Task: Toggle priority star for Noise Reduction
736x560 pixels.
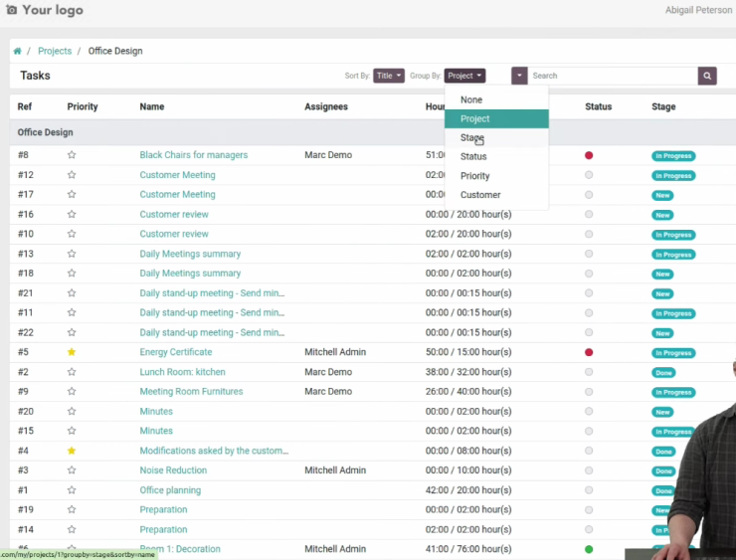Action: [72, 470]
